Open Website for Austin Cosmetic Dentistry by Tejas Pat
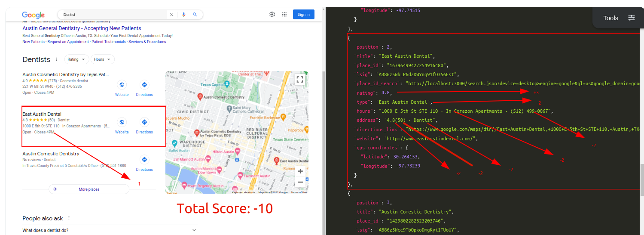 [x=122, y=89]
